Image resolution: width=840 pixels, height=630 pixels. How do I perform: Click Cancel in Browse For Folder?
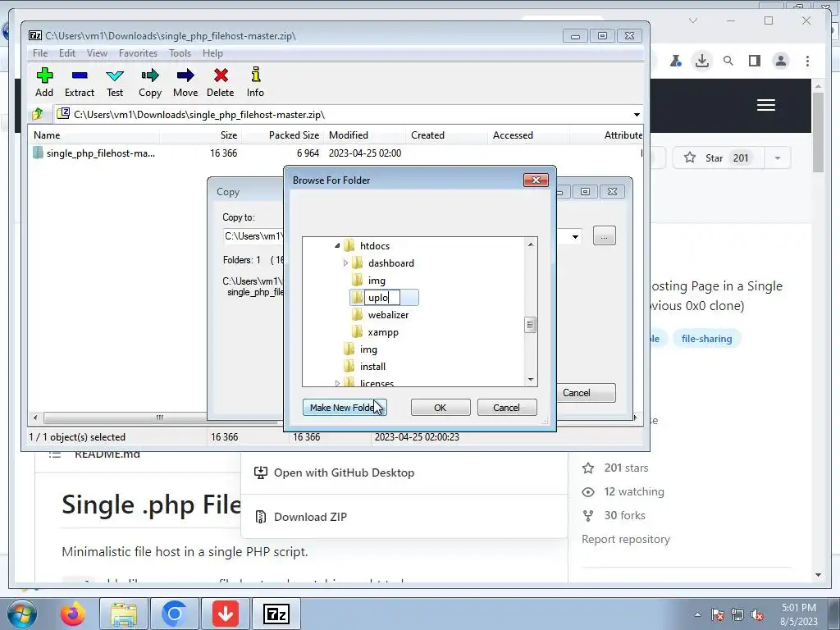pos(506,408)
